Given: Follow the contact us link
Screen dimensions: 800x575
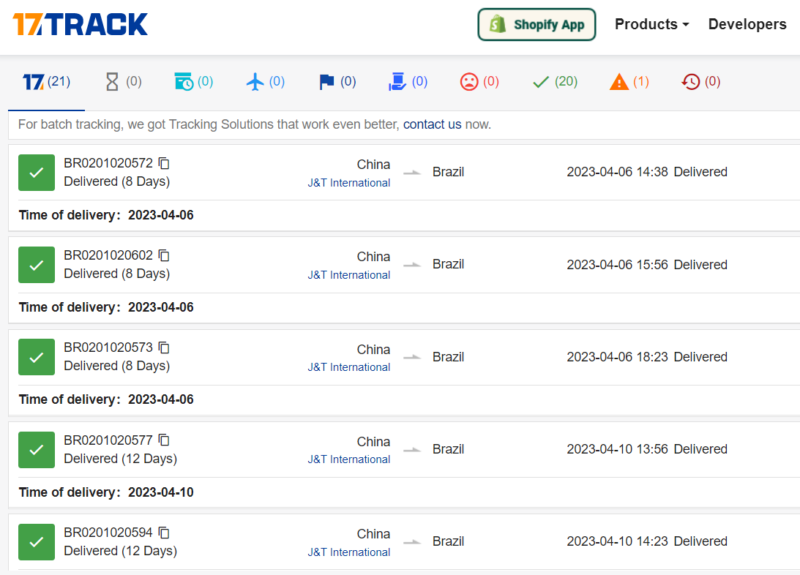Looking at the screenshot, I should click(x=432, y=124).
